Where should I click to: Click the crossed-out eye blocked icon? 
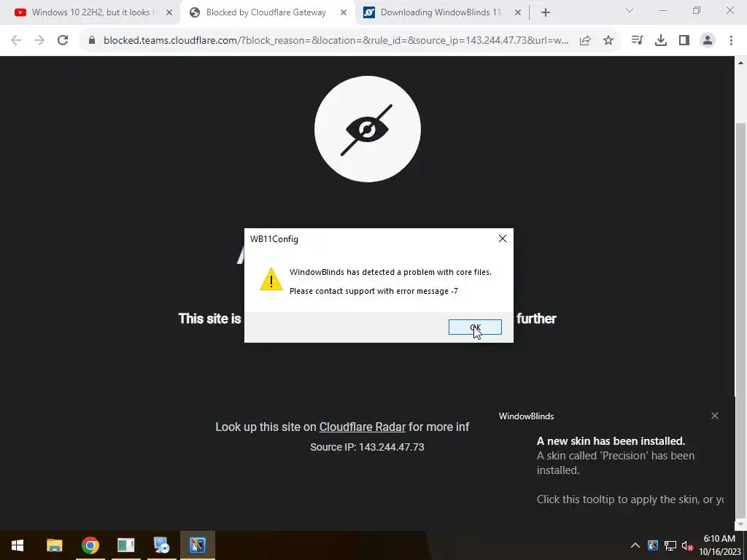[x=368, y=129]
